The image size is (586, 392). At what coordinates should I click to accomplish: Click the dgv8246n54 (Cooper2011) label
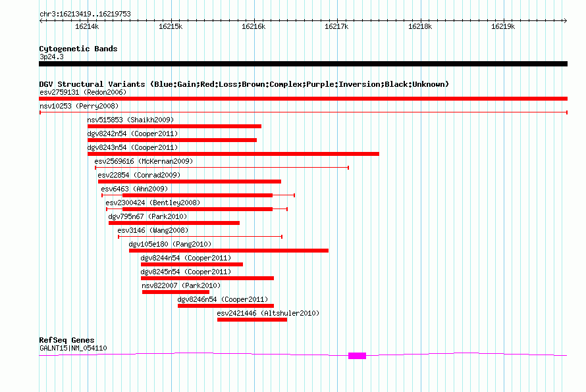223,299
